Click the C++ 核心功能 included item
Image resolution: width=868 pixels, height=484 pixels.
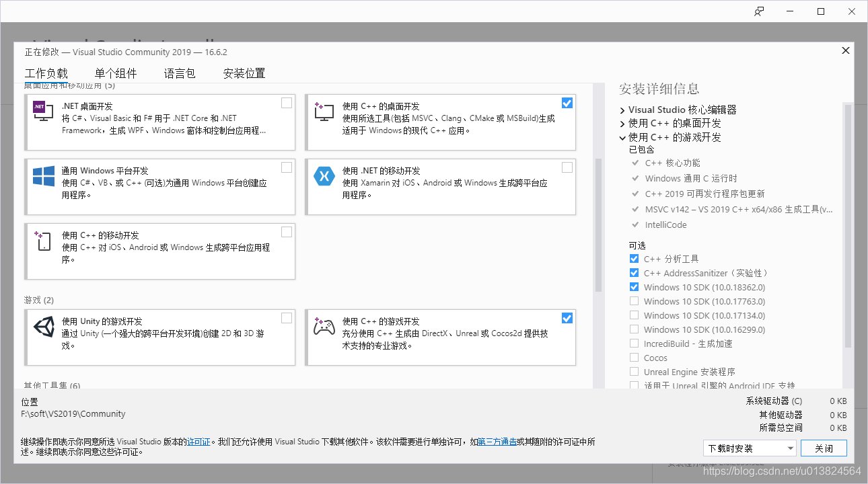click(672, 163)
